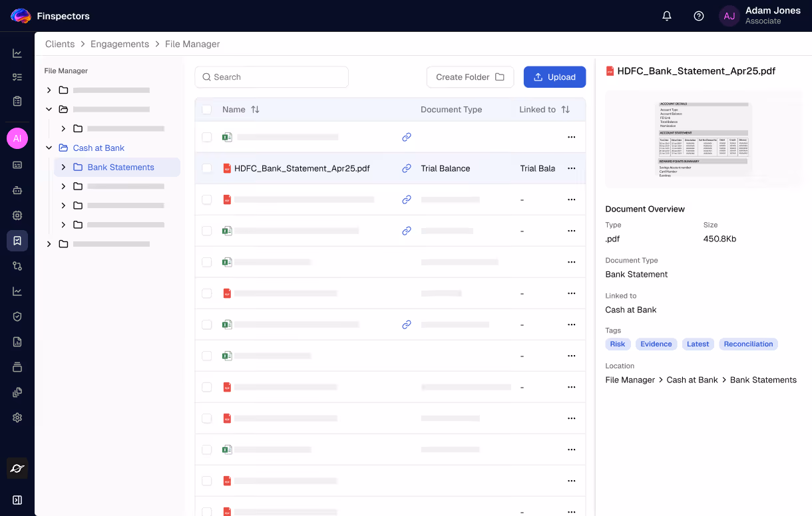
Task: Open line chart icon above the checklist icon
Action: point(17,53)
